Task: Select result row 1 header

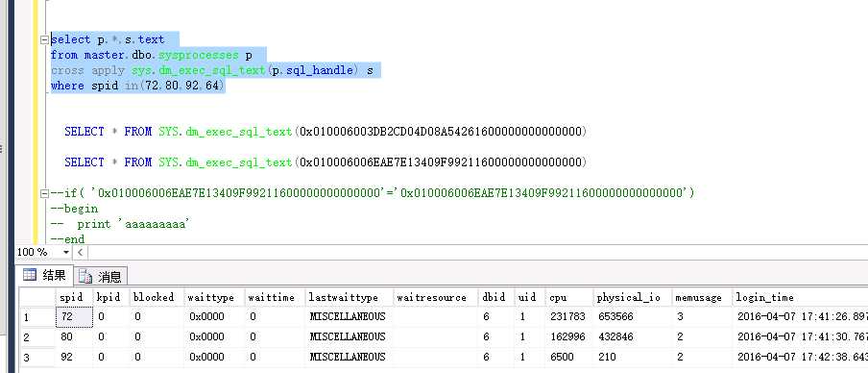Action: (x=37, y=317)
